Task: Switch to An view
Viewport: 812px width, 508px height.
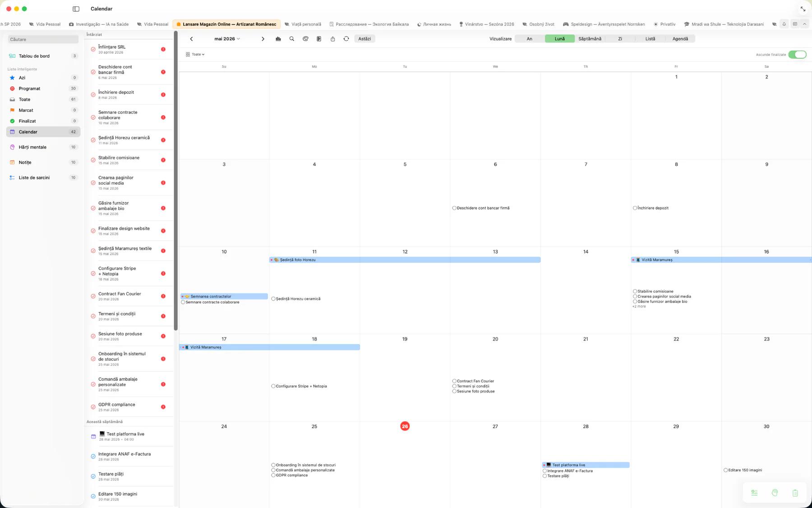Action: click(x=530, y=39)
